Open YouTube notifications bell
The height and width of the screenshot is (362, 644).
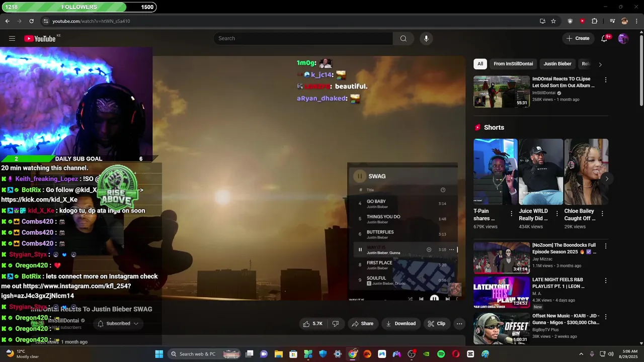(604, 38)
